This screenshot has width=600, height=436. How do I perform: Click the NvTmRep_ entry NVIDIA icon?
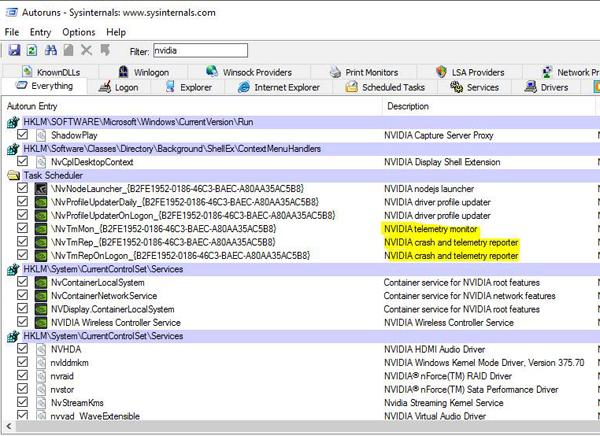pos(41,242)
